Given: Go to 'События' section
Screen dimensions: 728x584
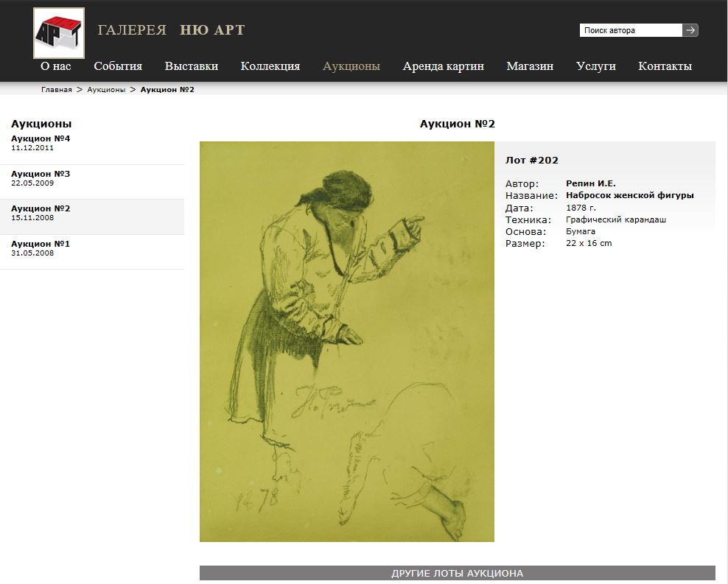Looking at the screenshot, I should [x=118, y=66].
